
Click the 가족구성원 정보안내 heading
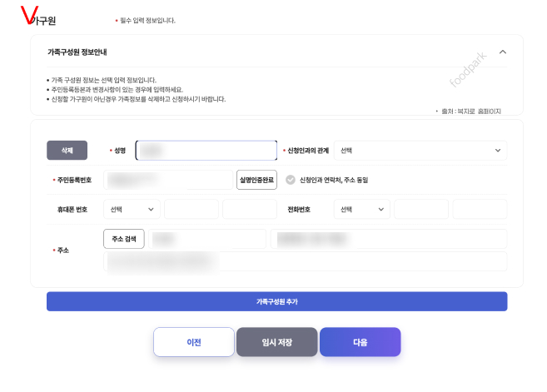pos(77,52)
